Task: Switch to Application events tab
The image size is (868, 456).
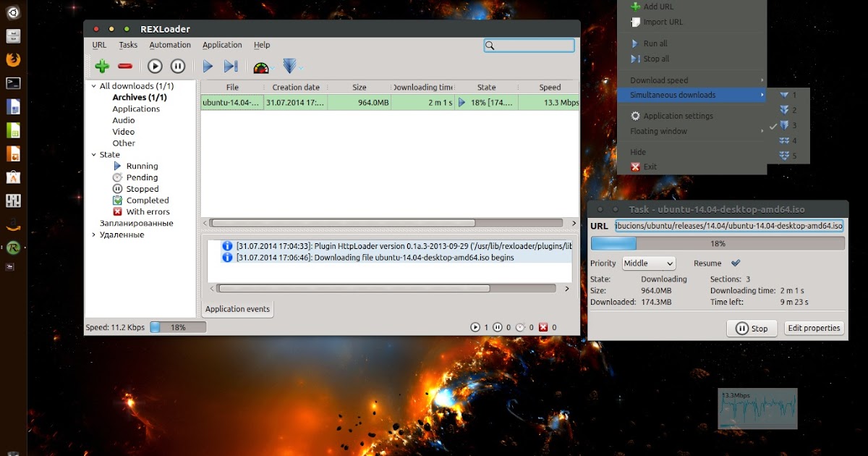Action: (x=237, y=309)
